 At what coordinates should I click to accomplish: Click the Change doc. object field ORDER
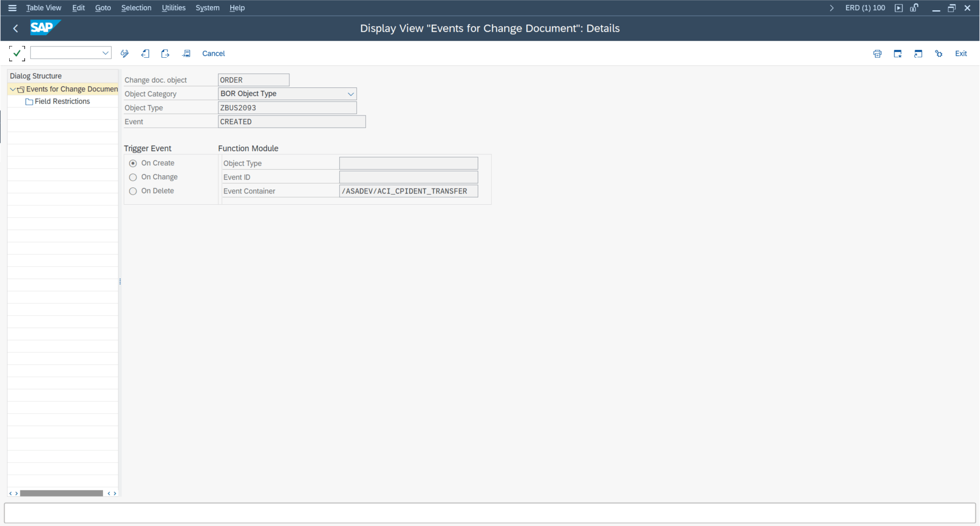coord(254,80)
